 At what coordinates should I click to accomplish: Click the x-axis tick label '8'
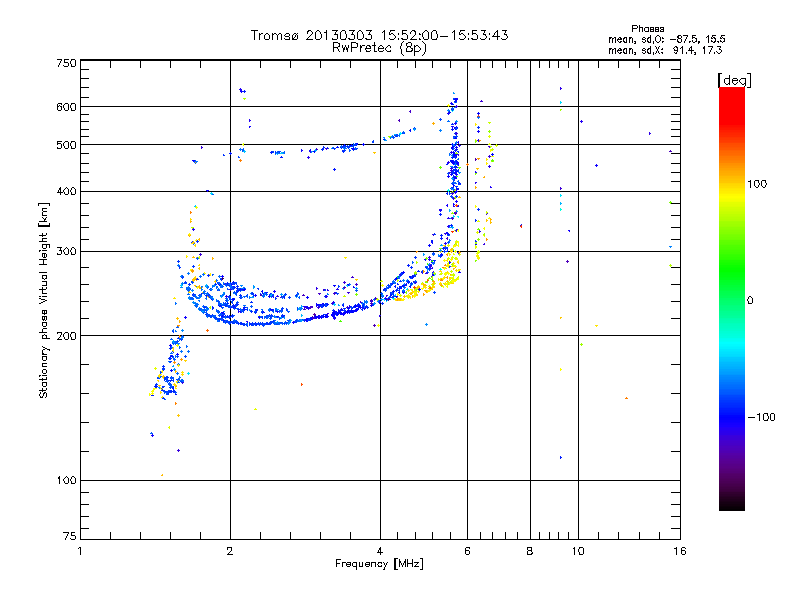coord(530,551)
